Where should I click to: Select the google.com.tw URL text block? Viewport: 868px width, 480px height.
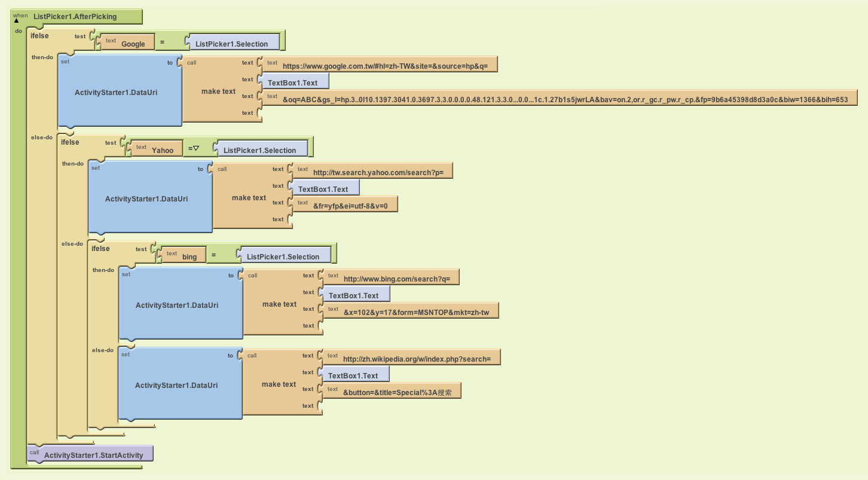(x=380, y=64)
